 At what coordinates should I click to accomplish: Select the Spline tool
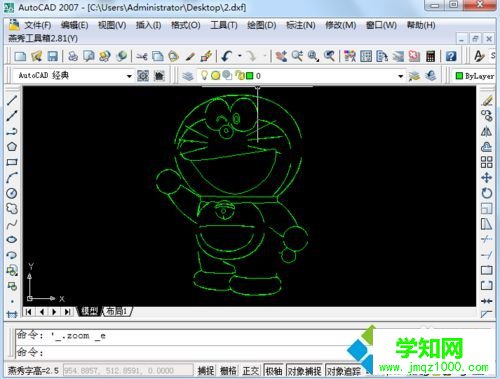coord(12,224)
